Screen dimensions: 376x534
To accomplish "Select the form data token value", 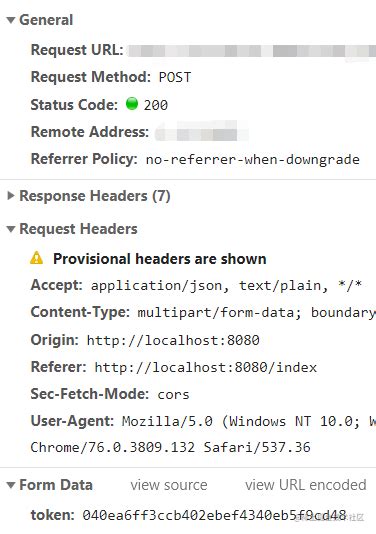I will pyautogui.click(x=214, y=515).
